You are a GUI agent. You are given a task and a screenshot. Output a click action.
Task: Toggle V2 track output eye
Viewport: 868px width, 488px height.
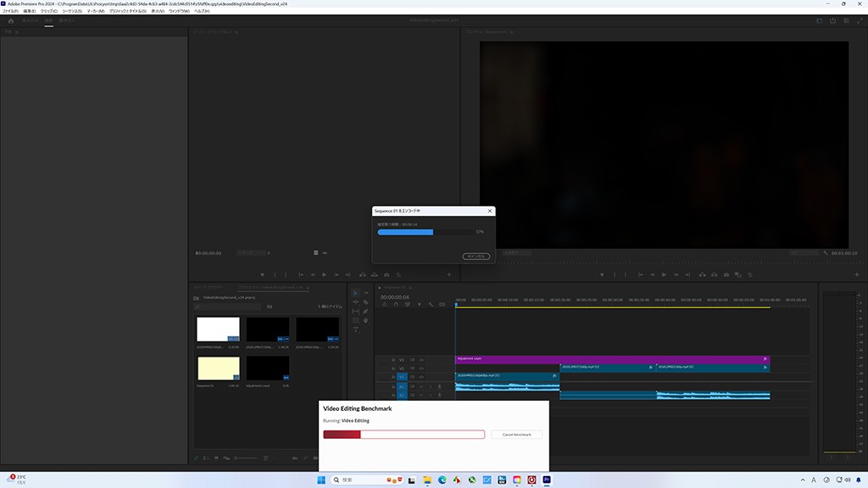(422, 368)
